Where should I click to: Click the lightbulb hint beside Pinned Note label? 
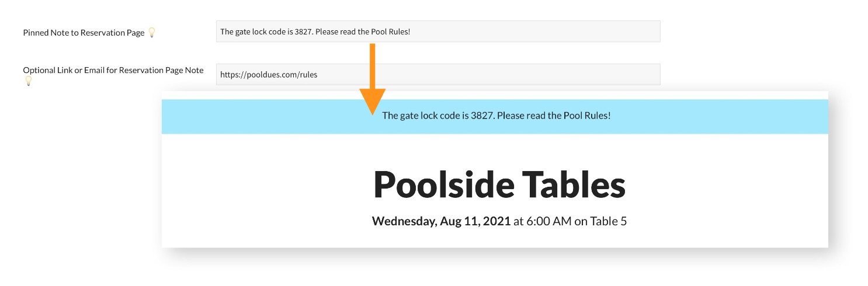pos(152,33)
